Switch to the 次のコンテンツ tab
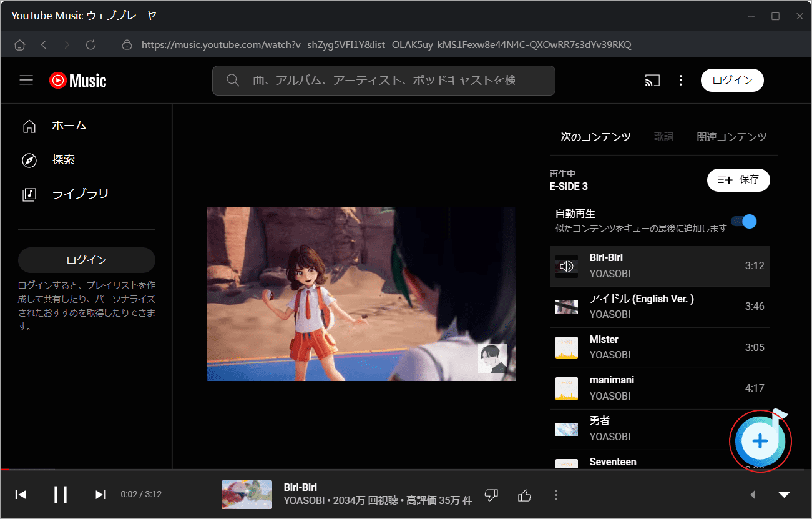Image resolution: width=812 pixels, height=519 pixels. 595,137
